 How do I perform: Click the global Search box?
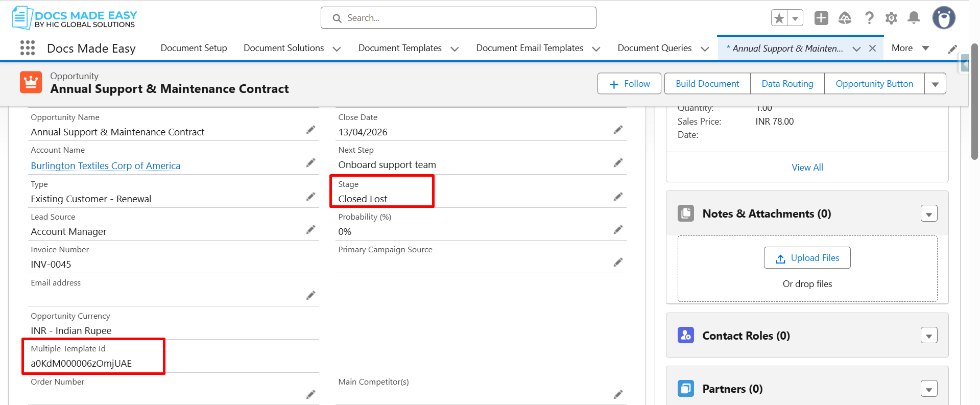(459, 18)
